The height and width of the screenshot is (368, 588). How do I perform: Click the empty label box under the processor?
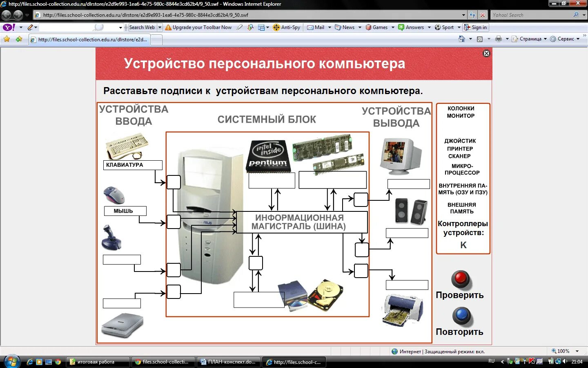click(x=272, y=180)
